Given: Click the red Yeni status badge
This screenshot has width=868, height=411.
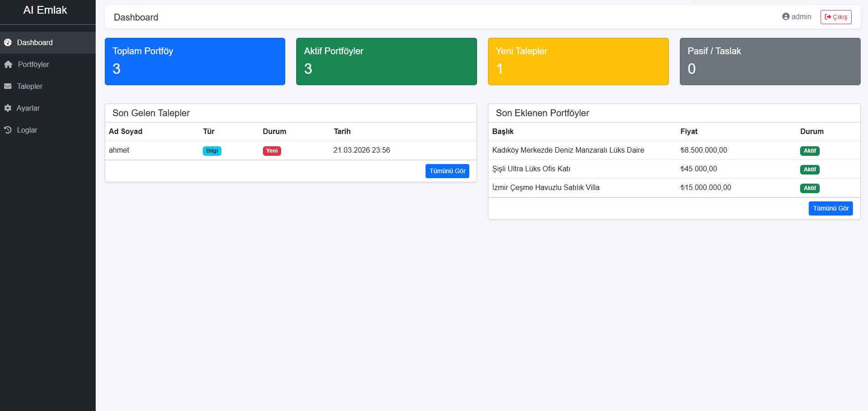Looking at the screenshot, I should click(x=272, y=151).
